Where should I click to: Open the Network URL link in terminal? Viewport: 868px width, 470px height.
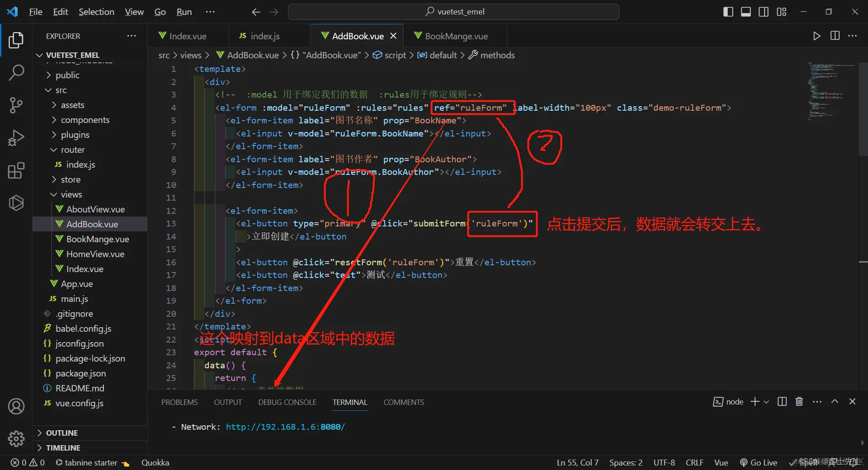click(x=285, y=427)
